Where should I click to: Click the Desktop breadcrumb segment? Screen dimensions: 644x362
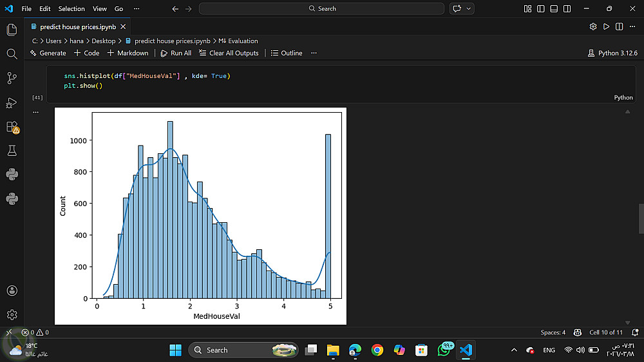104,41
